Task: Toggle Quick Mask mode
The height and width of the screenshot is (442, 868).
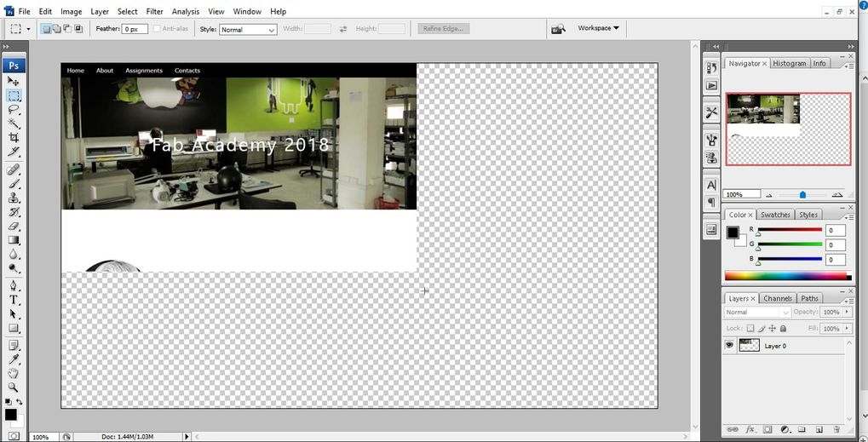Action: tap(14, 436)
